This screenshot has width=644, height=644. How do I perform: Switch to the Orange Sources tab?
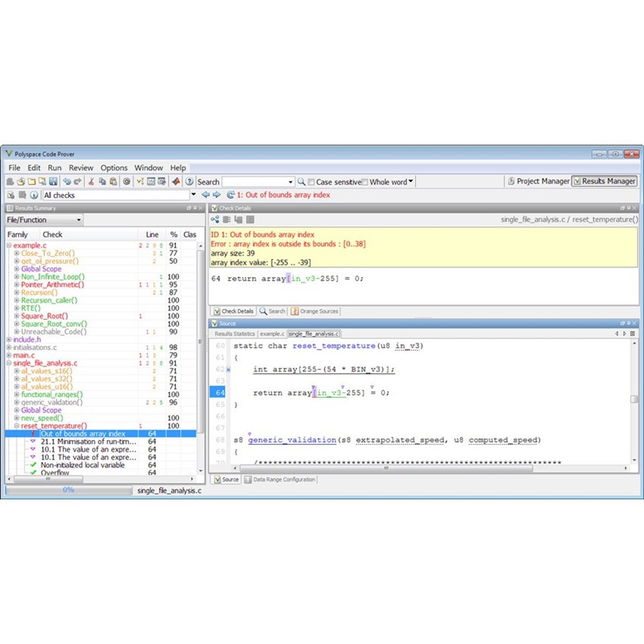tap(315, 311)
